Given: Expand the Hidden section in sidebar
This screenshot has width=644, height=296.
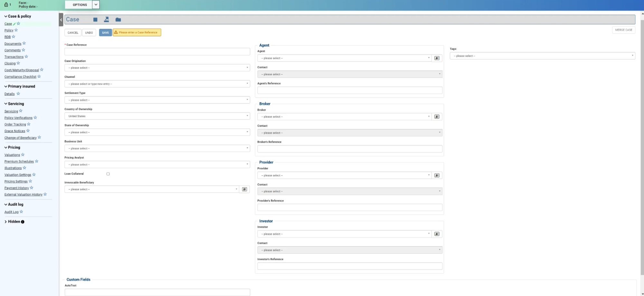Looking at the screenshot, I should 6,222.
